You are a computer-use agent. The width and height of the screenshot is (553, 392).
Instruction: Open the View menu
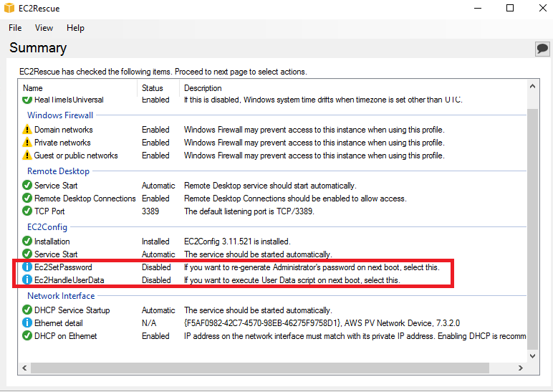point(44,28)
